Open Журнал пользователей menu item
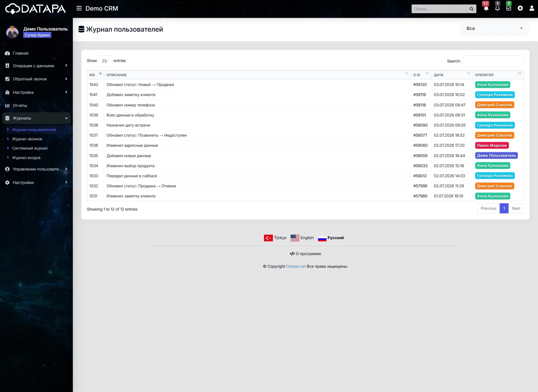Image resolution: width=538 pixels, height=392 pixels. (x=34, y=130)
